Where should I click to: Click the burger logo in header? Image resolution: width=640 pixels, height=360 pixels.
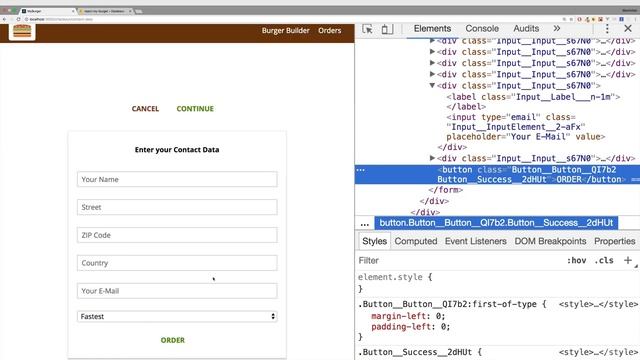(22, 31)
